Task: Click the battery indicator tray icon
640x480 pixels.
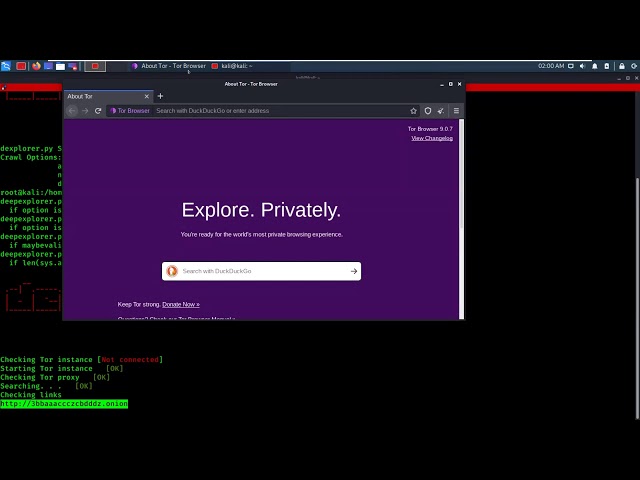Action: pos(607,66)
